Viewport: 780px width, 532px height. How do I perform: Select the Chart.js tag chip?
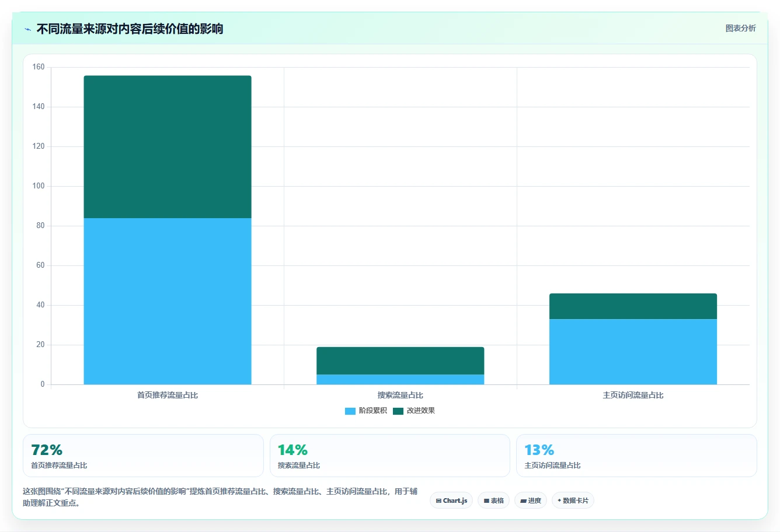click(x=451, y=501)
